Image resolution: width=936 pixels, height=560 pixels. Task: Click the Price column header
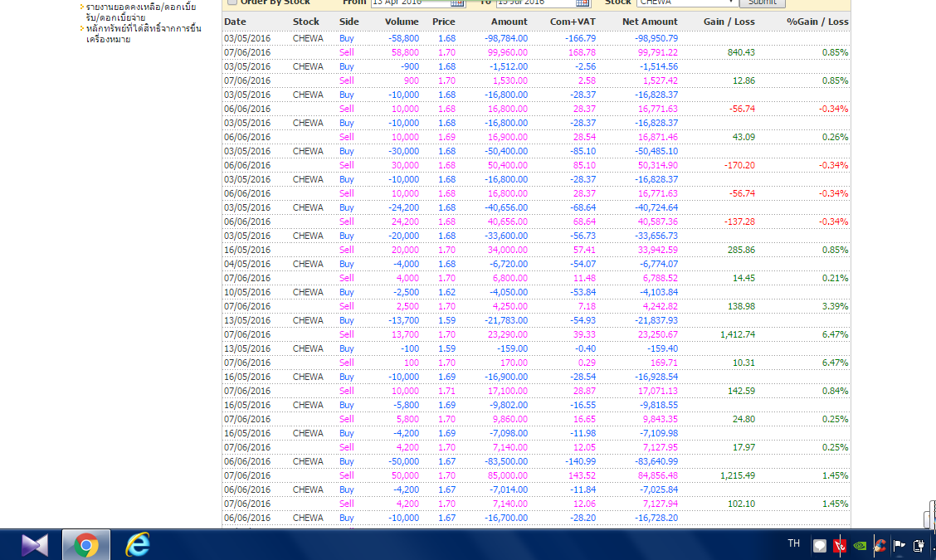(x=444, y=22)
